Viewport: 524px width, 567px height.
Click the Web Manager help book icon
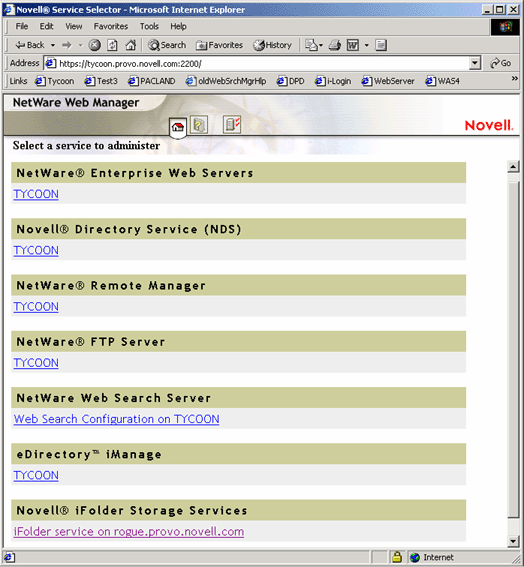(199, 125)
